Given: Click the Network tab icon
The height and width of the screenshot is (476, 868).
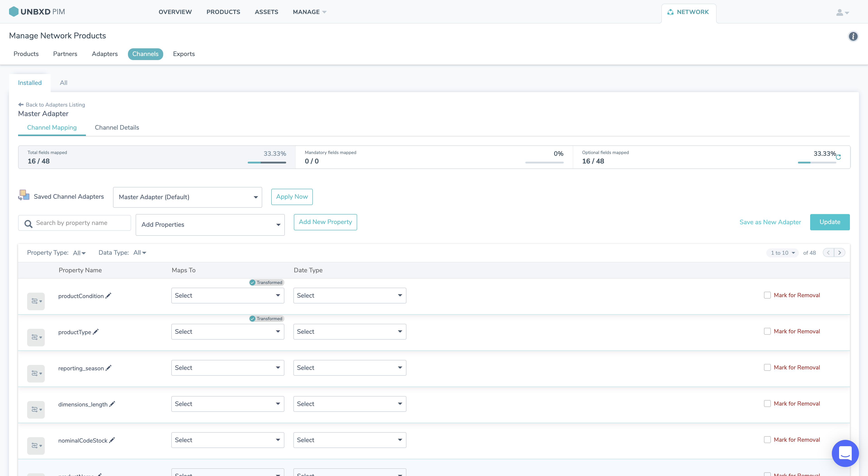Looking at the screenshot, I should coord(670,12).
